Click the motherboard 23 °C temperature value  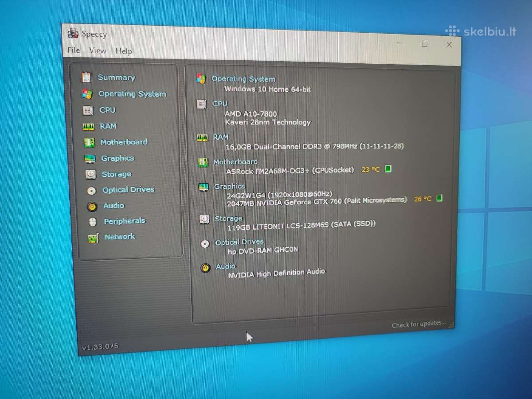pos(371,169)
